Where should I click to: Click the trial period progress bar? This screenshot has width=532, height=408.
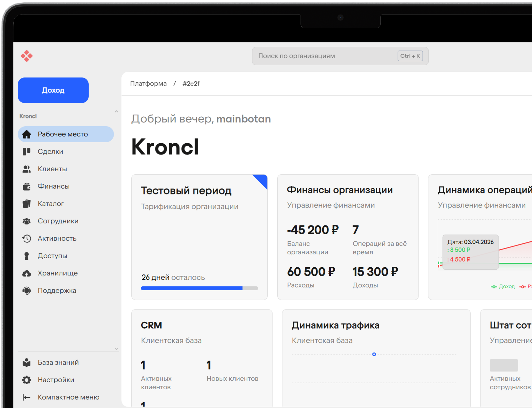coord(199,288)
